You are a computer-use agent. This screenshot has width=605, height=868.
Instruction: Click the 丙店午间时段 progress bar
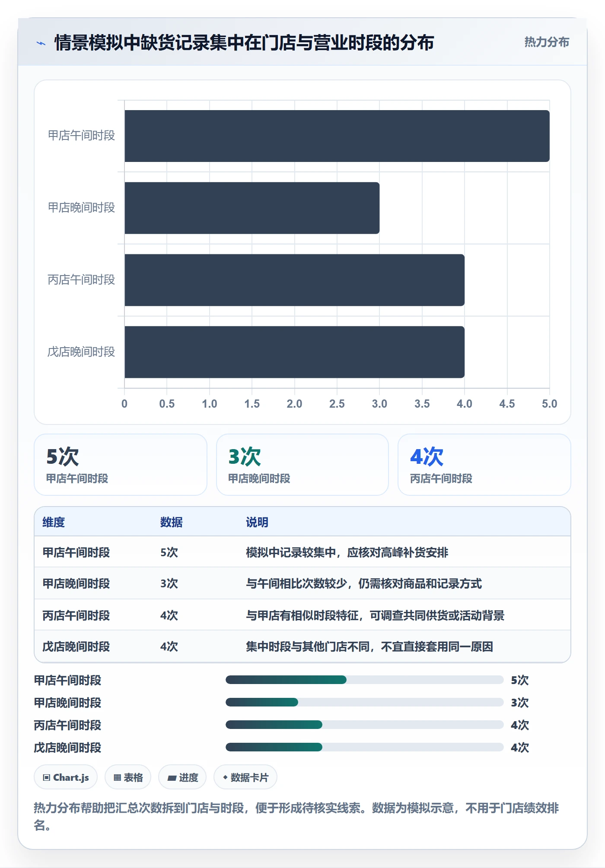point(365,725)
